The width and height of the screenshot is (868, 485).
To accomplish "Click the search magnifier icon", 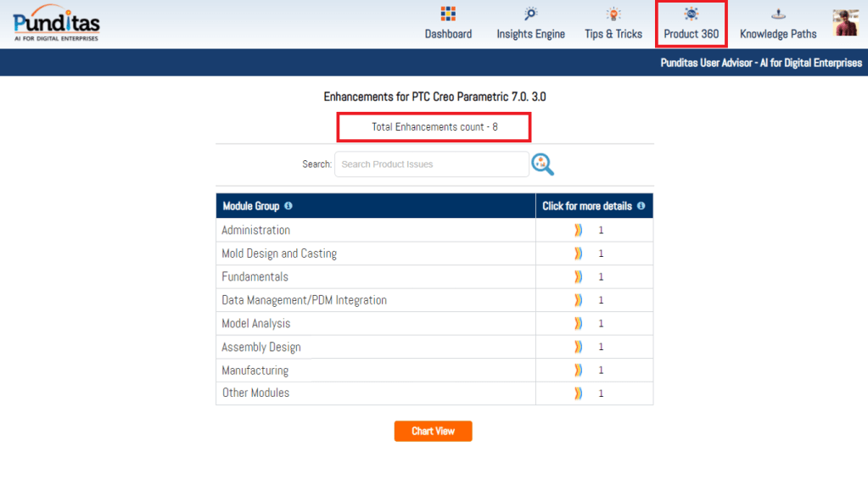I will [542, 164].
